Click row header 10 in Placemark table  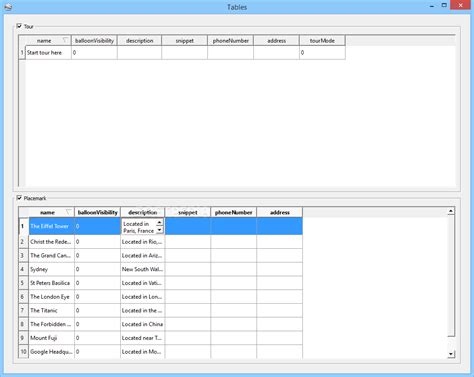[23, 352]
